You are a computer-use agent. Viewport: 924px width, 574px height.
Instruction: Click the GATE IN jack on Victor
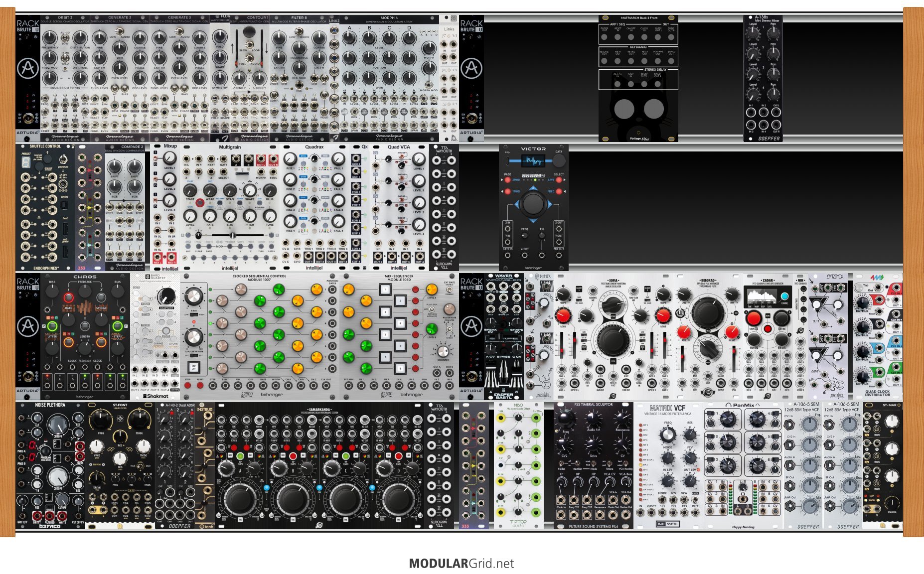coord(507,255)
